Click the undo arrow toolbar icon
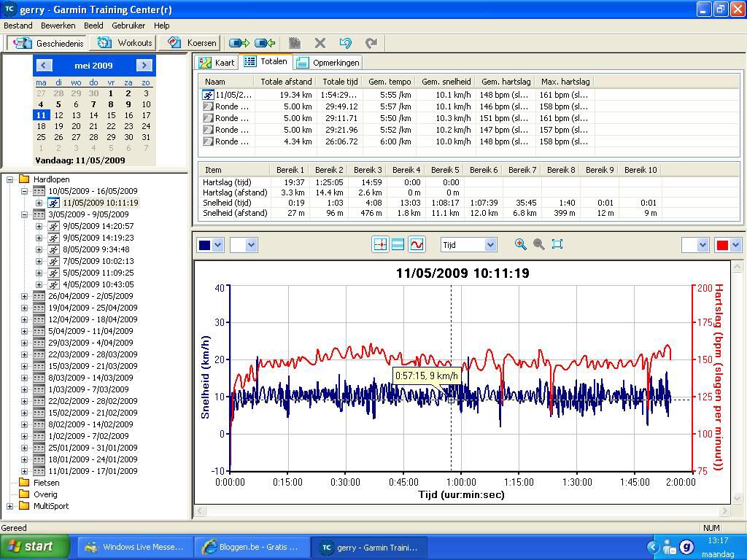The width and height of the screenshot is (747, 560). point(345,43)
